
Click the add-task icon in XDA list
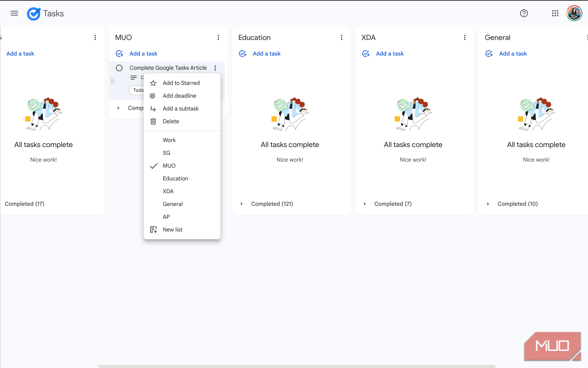(366, 54)
